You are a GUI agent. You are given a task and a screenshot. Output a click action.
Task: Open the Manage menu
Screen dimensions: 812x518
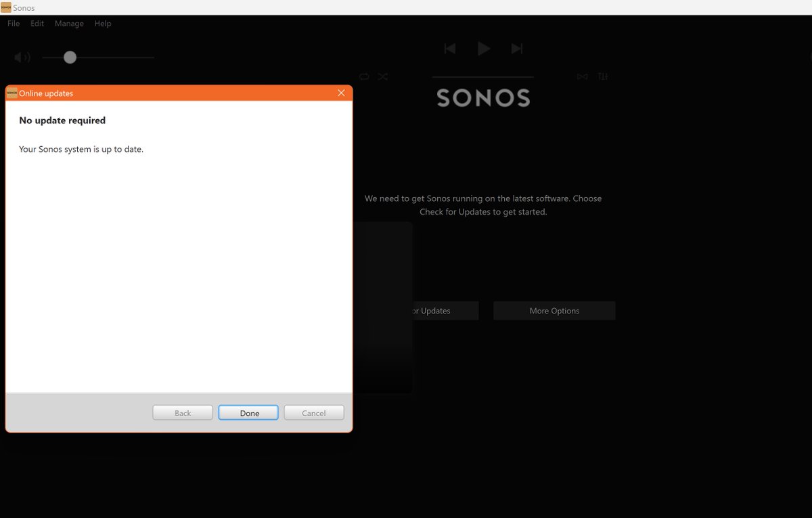(69, 23)
